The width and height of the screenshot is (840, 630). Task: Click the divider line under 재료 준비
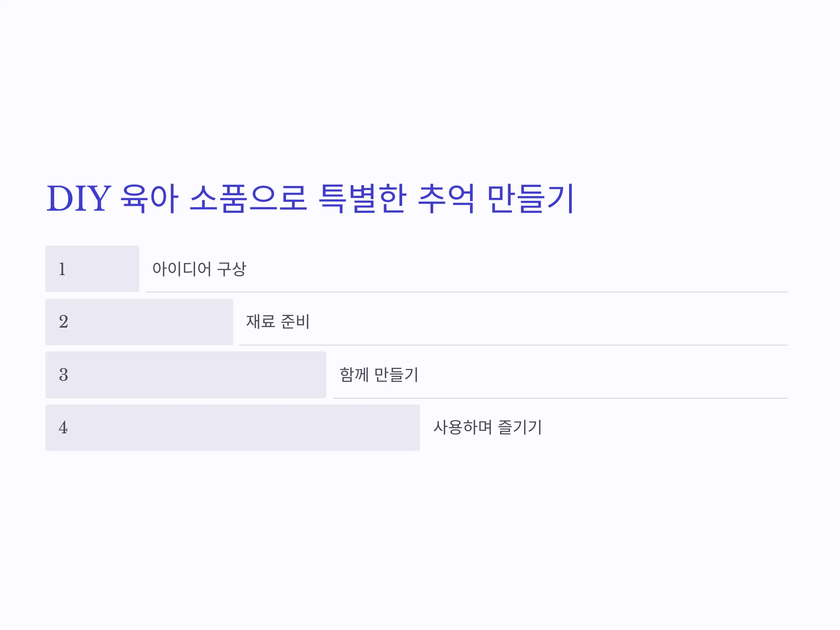click(514, 345)
